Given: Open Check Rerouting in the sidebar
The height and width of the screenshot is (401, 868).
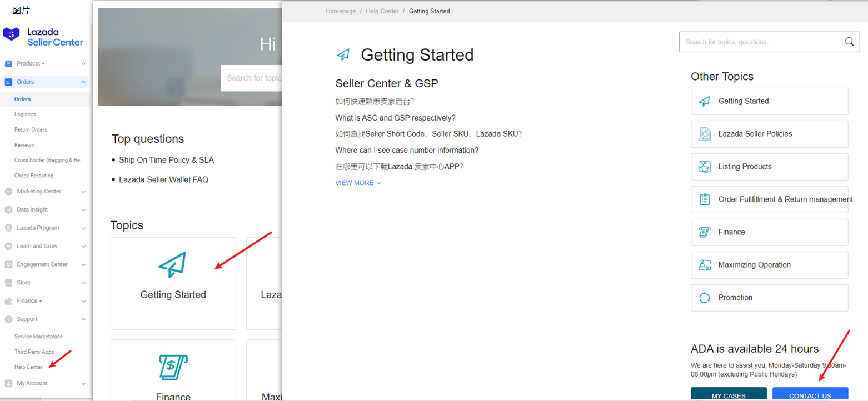Looking at the screenshot, I should pyautogui.click(x=34, y=176).
